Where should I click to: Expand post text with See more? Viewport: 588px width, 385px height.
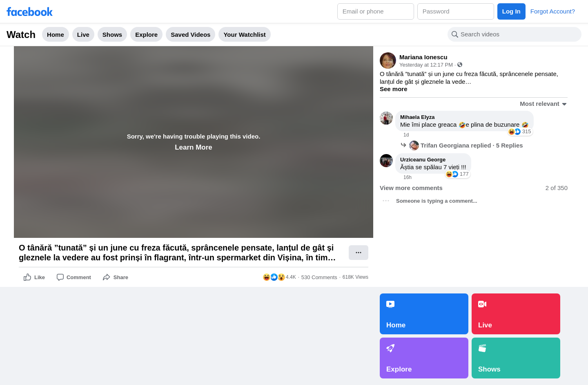tap(394, 89)
